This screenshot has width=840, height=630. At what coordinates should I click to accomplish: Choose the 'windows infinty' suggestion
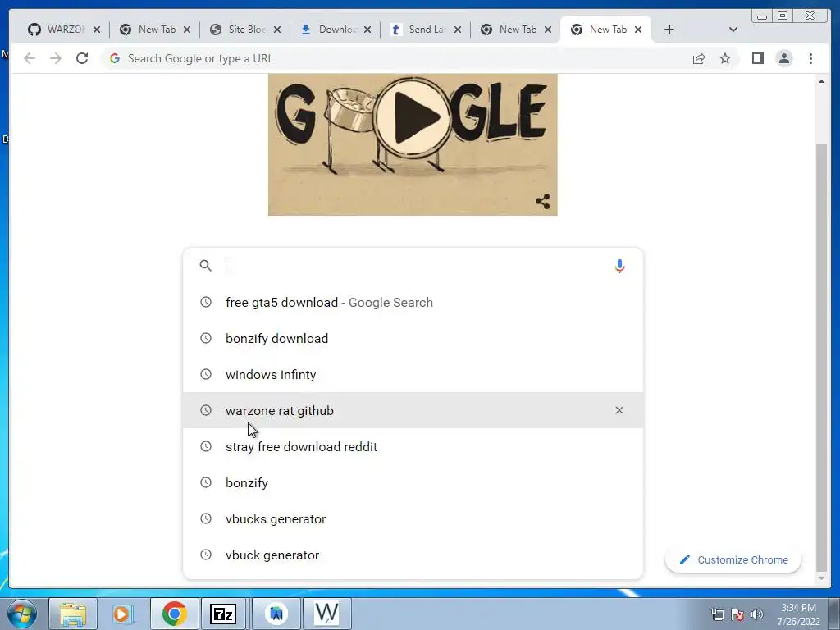click(413, 374)
